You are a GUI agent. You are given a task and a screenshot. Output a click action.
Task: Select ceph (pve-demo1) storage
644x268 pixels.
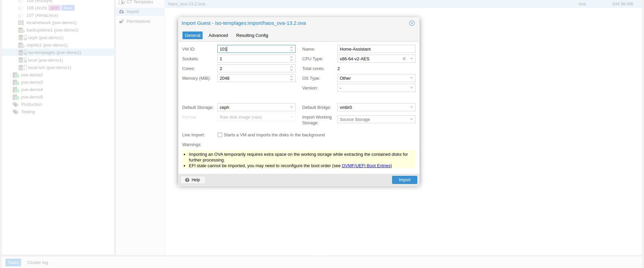coord(46,38)
